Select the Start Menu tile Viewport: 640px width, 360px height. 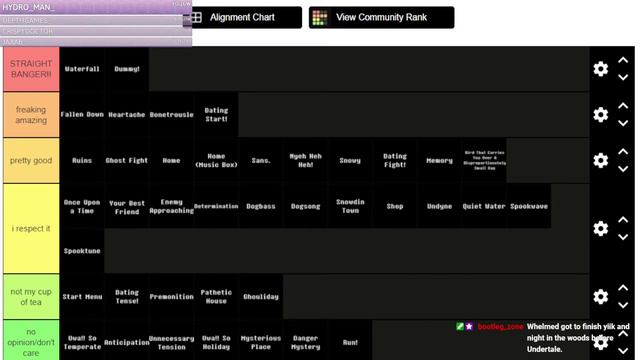pyautogui.click(x=82, y=297)
